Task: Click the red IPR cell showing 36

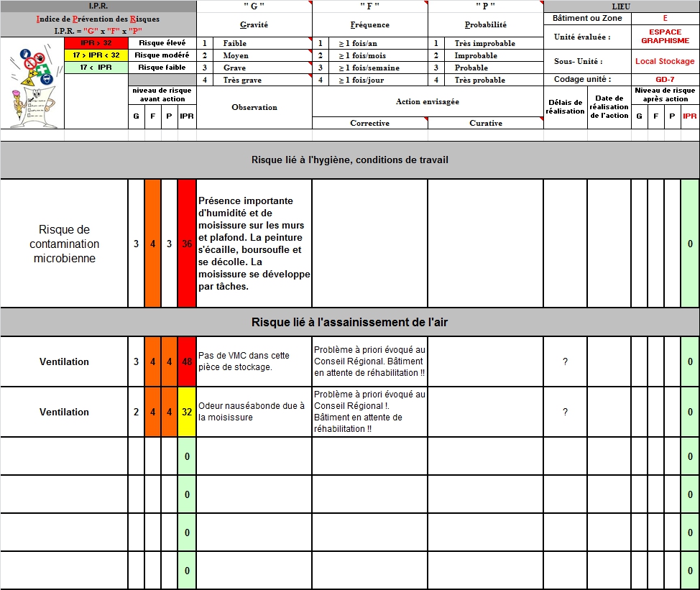Action: (x=187, y=244)
